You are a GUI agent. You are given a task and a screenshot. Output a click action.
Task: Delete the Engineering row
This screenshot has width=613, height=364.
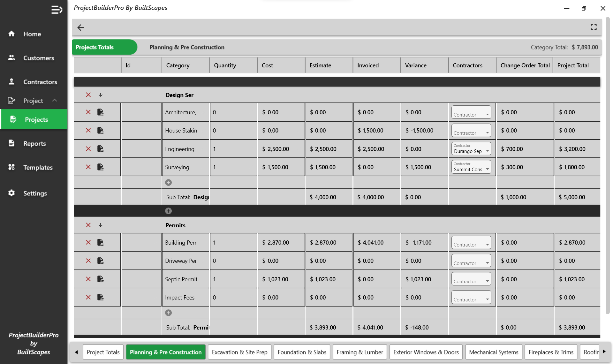pos(88,149)
